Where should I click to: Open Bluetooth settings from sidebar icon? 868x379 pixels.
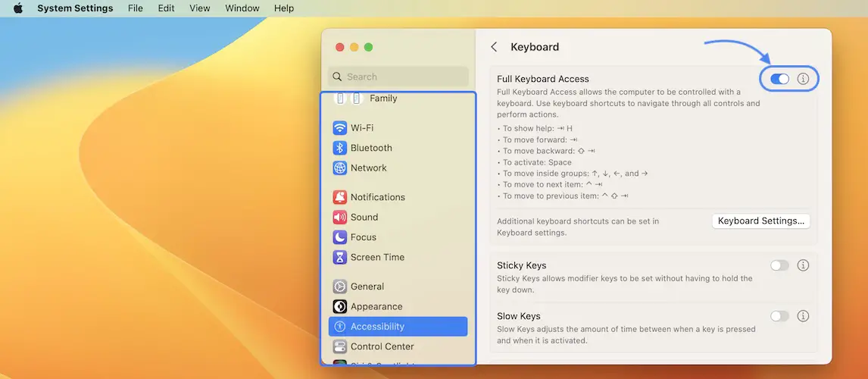click(340, 148)
